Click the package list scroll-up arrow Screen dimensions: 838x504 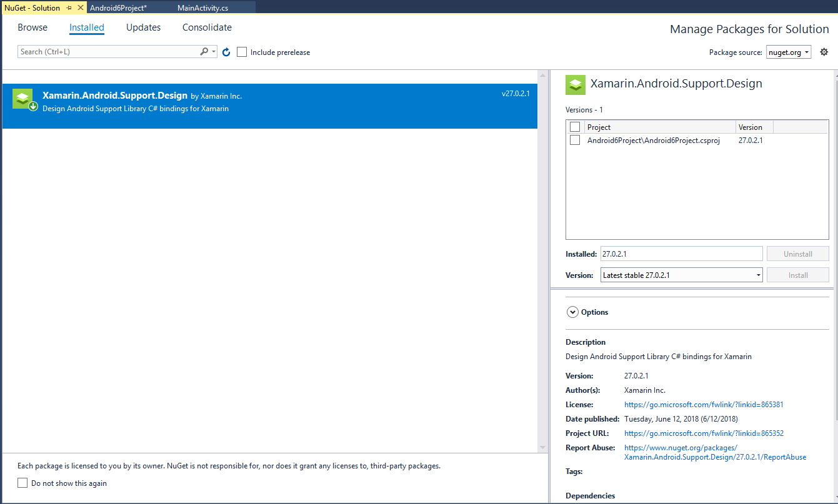(543, 76)
